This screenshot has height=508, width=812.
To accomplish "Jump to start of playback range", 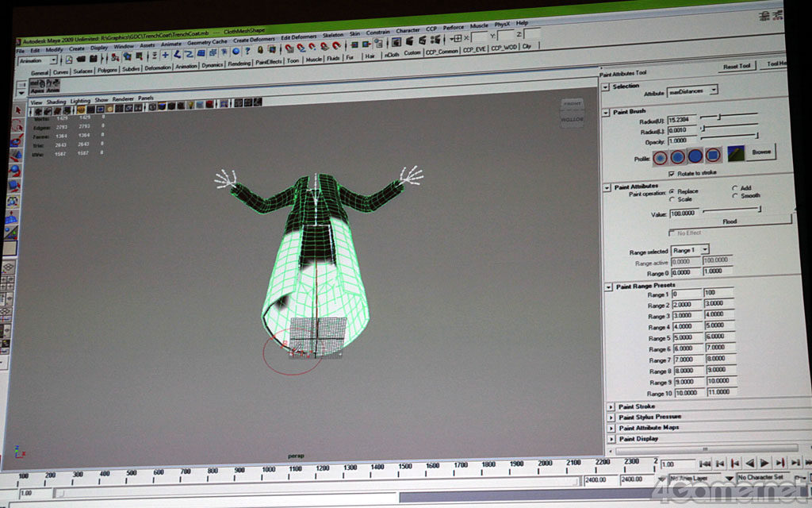I will [x=704, y=463].
